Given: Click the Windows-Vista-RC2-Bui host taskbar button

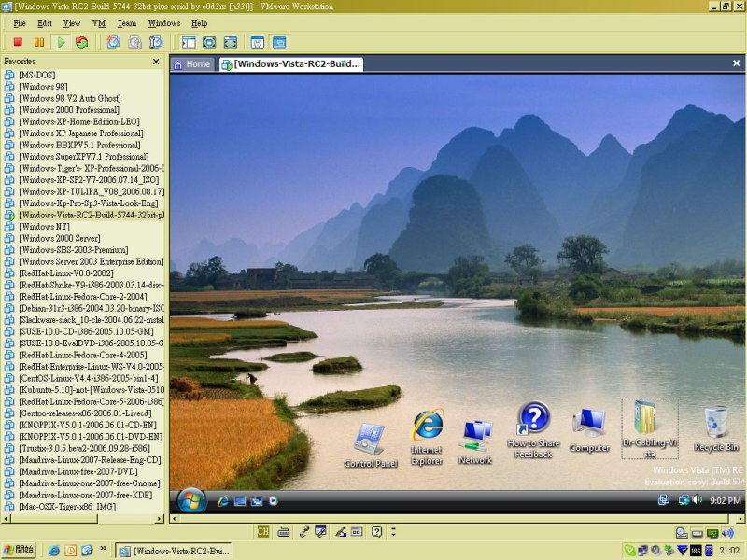Looking at the screenshot, I should 174,551.
